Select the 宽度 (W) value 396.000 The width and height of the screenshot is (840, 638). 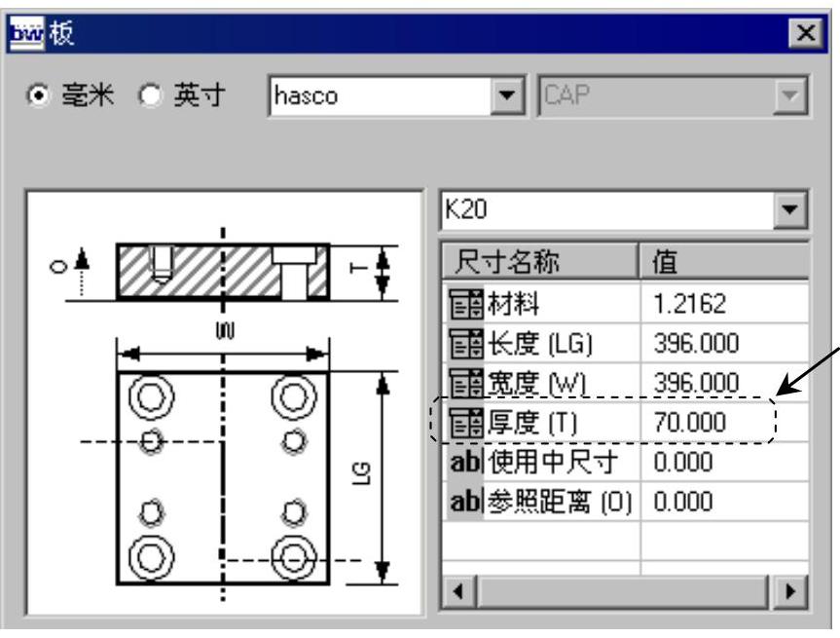pyautogui.click(x=696, y=383)
